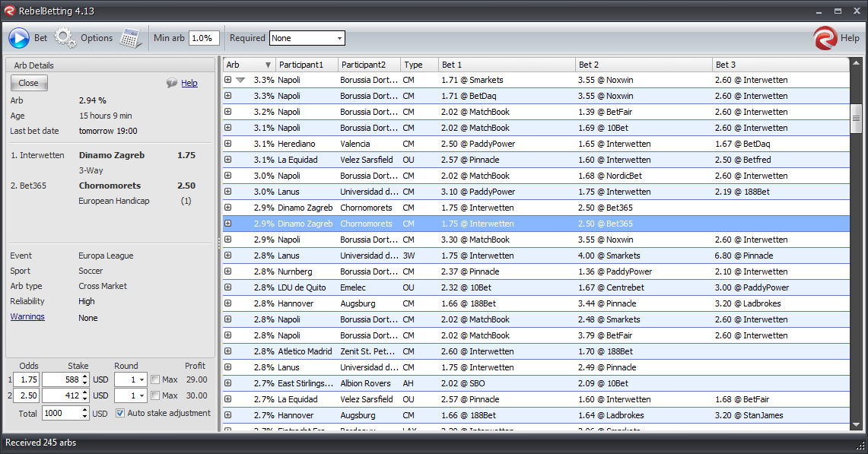Image resolution: width=868 pixels, height=454 pixels.
Task: Adjust the stake 412 spinner arrows
Action: (84, 396)
